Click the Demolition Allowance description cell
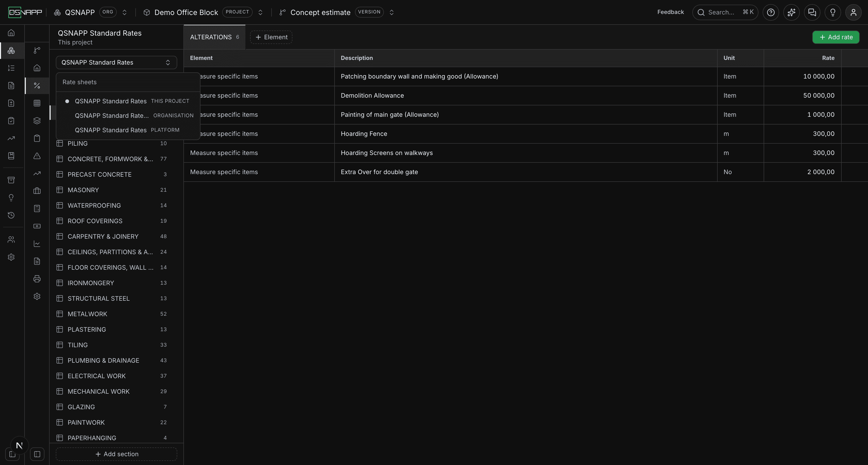 [x=526, y=96]
